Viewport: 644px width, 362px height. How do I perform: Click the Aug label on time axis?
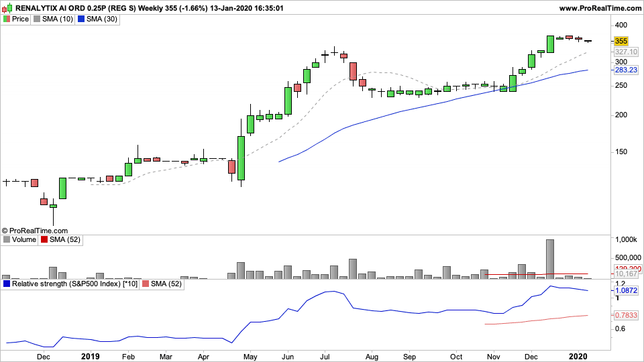pyautogui.click(x=372, y=357)
